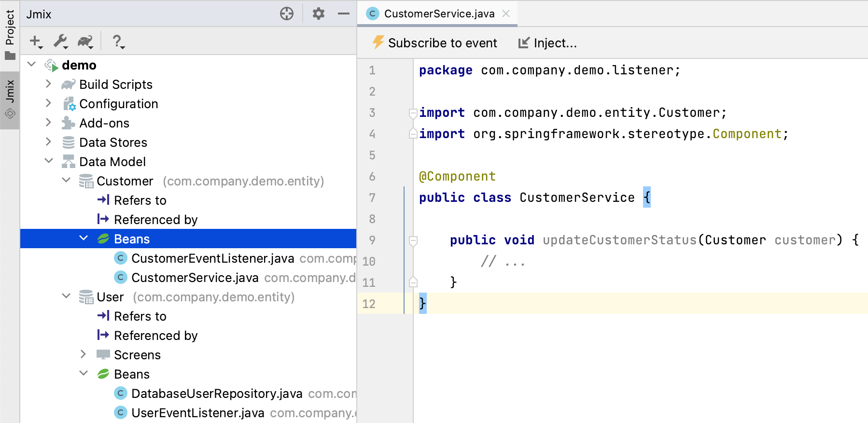
Task: Click the Customer entity table icon
Action: click(86, 181)
